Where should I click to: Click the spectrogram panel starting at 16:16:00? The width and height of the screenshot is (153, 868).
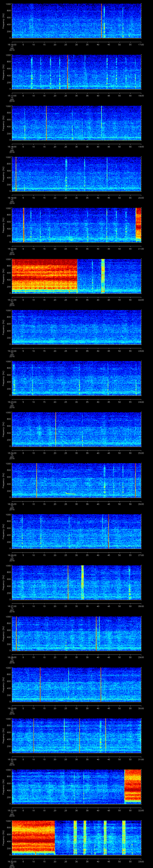click(77, 21)
